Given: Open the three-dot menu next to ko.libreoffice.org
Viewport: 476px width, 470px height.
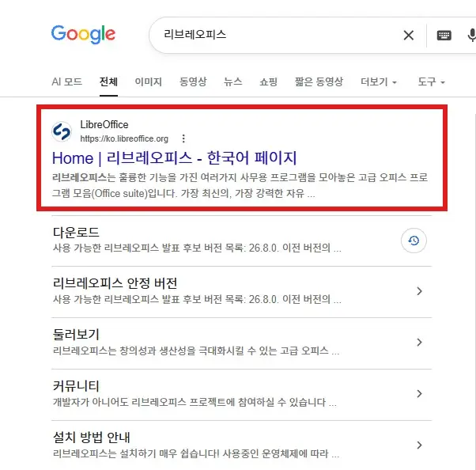Looking at the screenshot, I should point(183,138).
